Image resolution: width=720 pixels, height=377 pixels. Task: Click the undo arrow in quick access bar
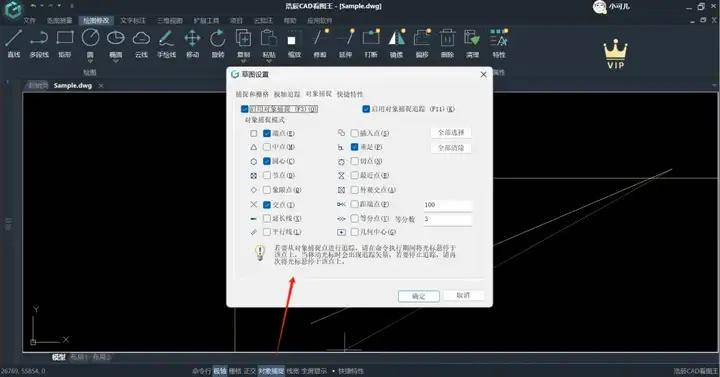[34, 6]
